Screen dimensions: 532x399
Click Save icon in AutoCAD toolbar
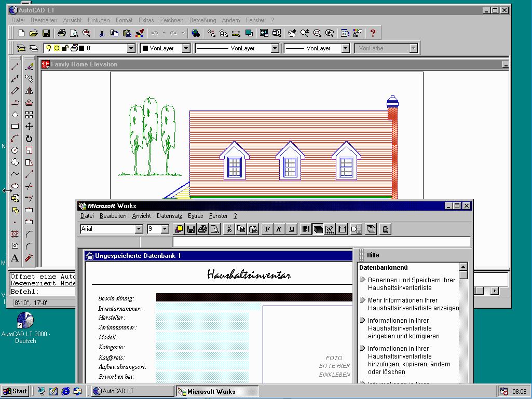[x=46, y=33]
